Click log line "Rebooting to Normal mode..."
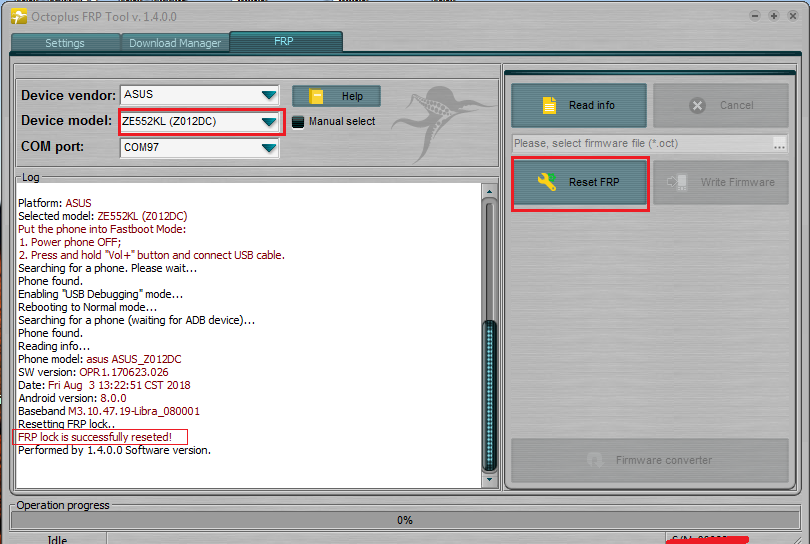This screenshot has height=544, width=810. point(87,307)
